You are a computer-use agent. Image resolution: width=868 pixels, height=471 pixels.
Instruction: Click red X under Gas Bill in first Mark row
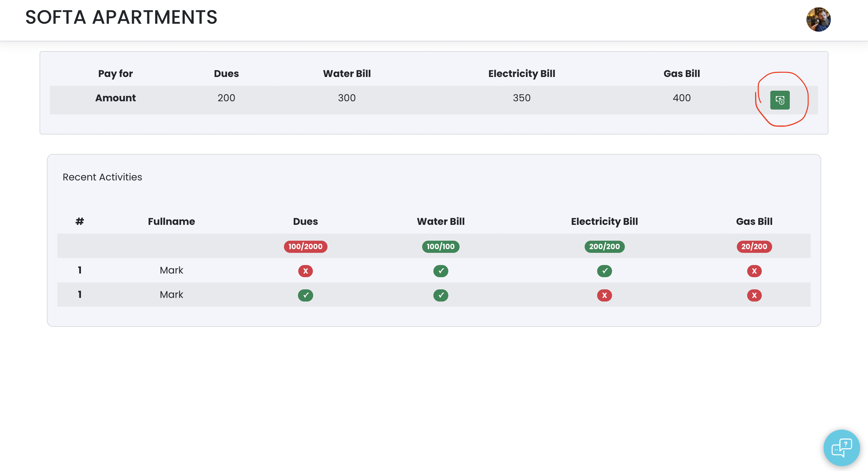[754, 271]
